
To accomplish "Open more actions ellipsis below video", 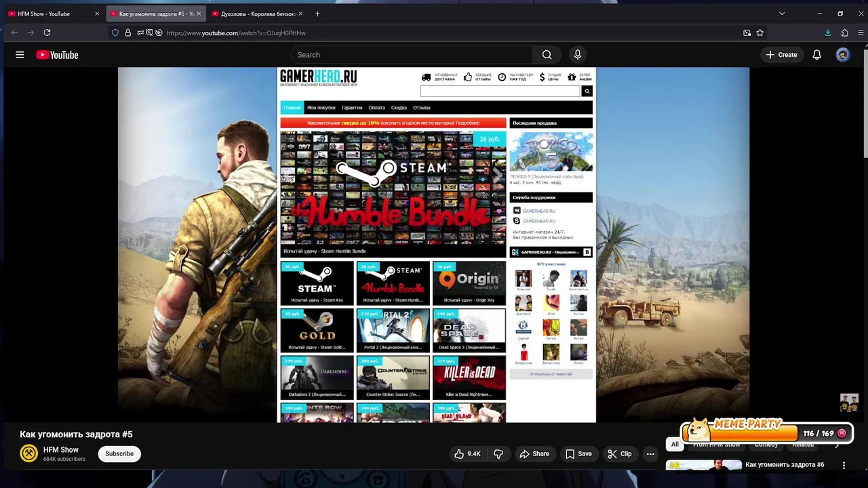I will [x=650, y=453].
